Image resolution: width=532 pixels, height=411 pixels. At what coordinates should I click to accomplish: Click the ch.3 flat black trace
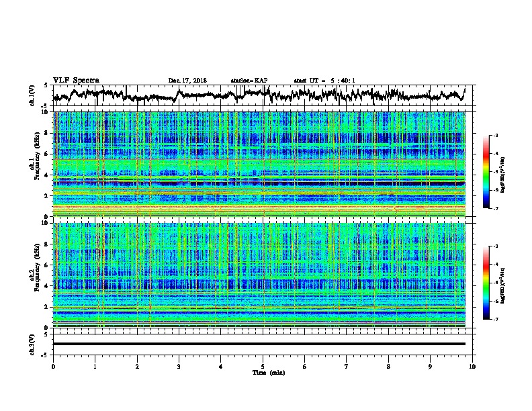[259, 344]
